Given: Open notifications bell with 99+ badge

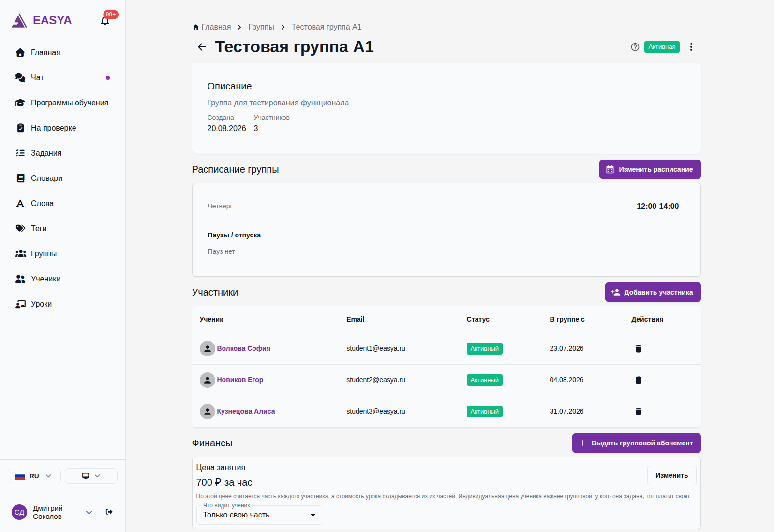Looking at the screenshot, I should 105,20.
